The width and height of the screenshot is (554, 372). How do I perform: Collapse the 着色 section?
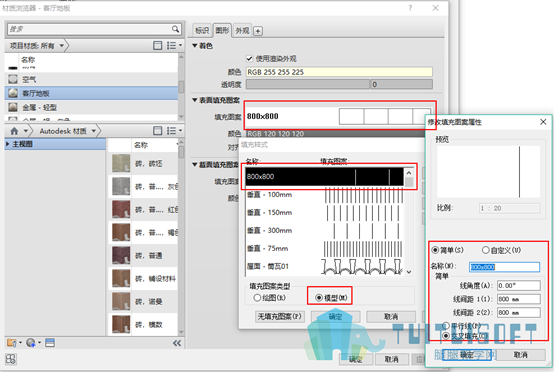point(195,46)
